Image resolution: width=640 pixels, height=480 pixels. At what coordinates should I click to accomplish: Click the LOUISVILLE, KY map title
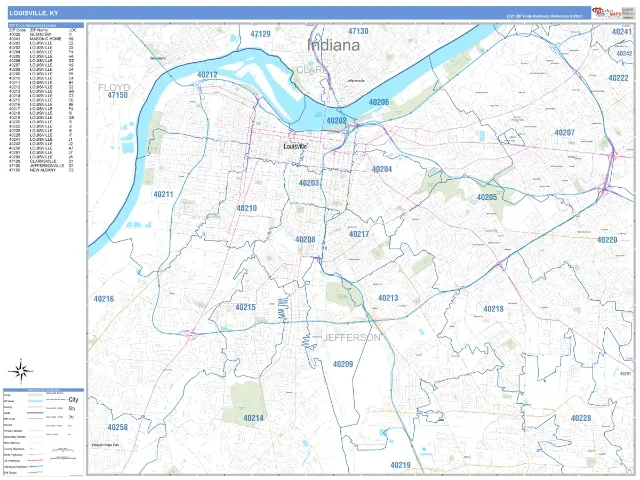click(x=34, y=13)
